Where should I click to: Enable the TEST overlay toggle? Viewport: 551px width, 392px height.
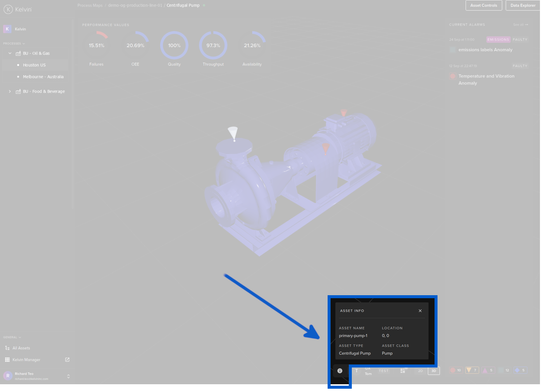pos(383,371)
